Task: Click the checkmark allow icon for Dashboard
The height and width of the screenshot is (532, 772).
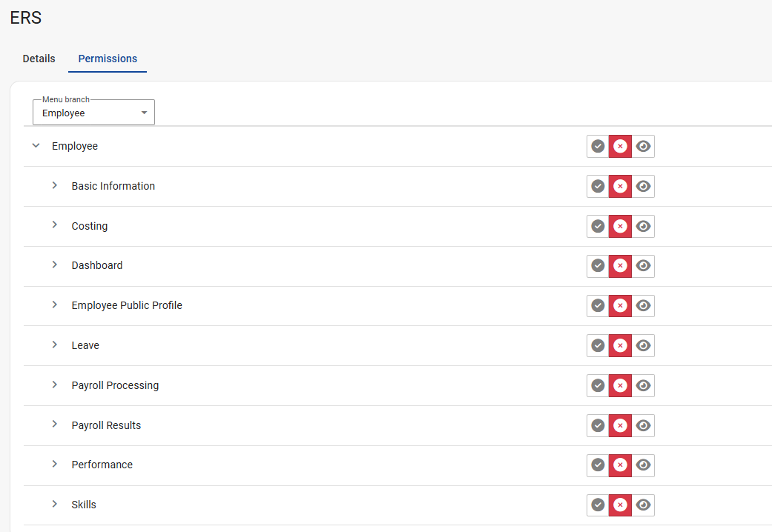Action: tap(598, 265)
